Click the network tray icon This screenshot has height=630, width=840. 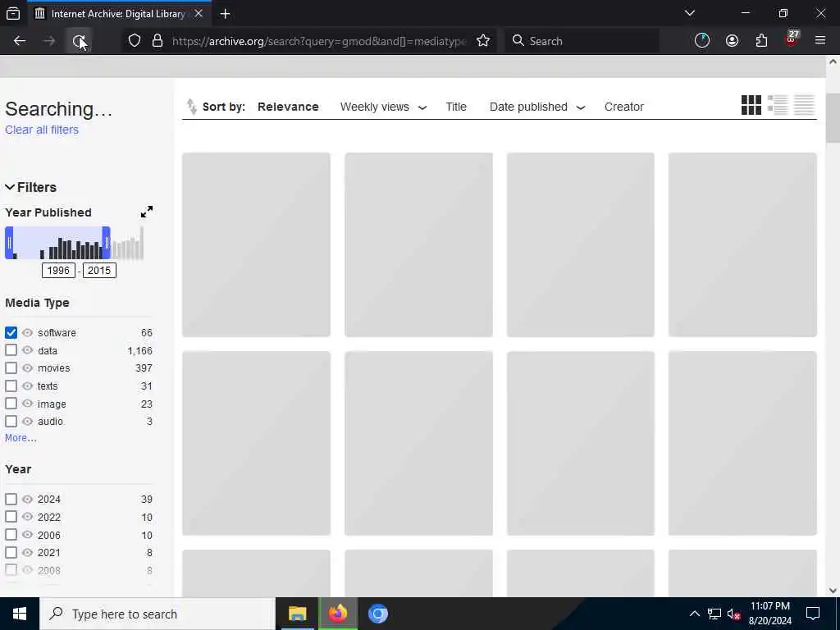[714, 614]
